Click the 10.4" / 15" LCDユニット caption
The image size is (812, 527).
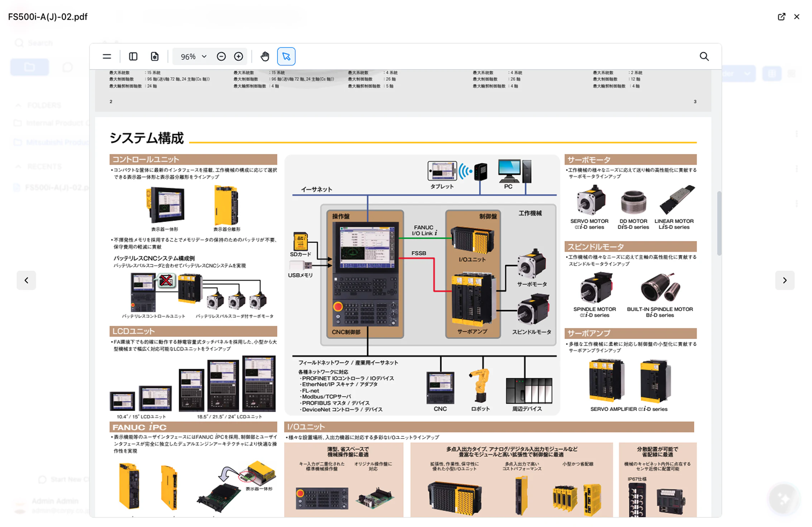pyautogui.click(x=141, y=417)
